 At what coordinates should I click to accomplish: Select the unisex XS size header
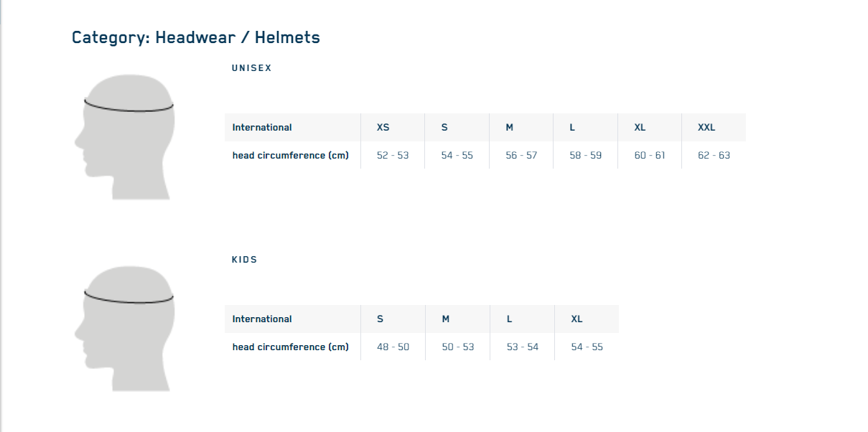[x=383, y=128]
